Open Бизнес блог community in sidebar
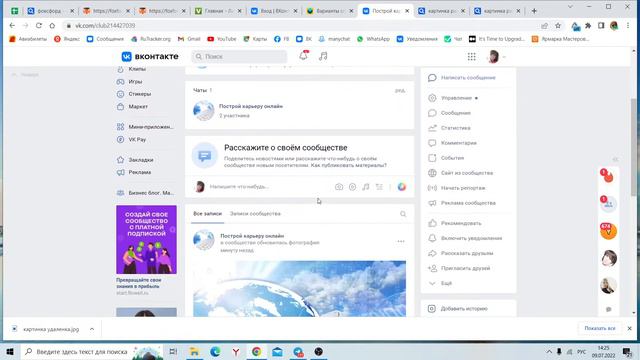The height and width of the screenshot is (360, 640). pyautogui.click(x=145, y=193)
